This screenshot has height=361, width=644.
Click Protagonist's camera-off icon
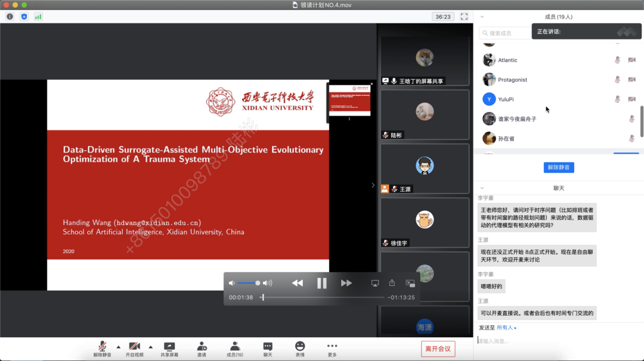tap(631, 80)
